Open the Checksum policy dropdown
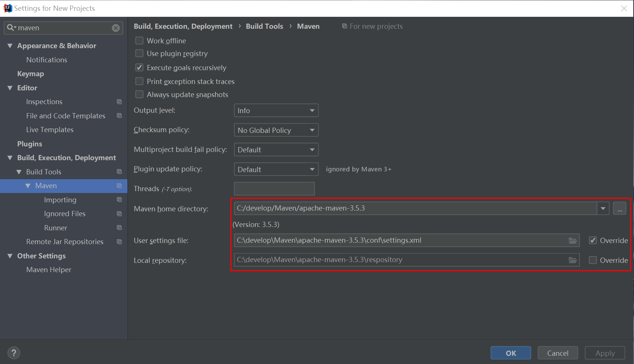The image size is (634, 364). [x=276, y=130]
